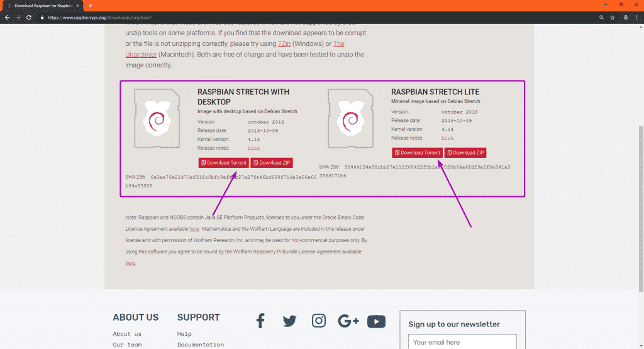Open the 7Zip link
Viewport: 644px width, 349px height.
click(283, 44)
